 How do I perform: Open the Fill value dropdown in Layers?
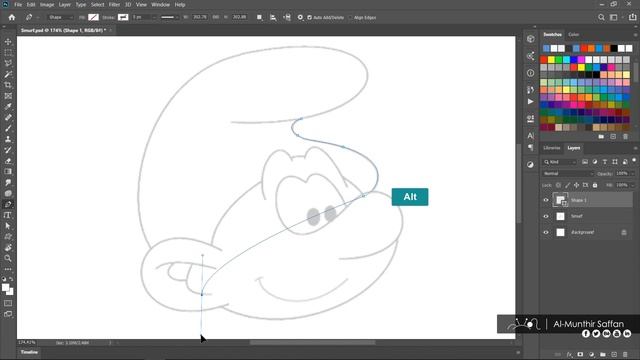tap(632, 185)
